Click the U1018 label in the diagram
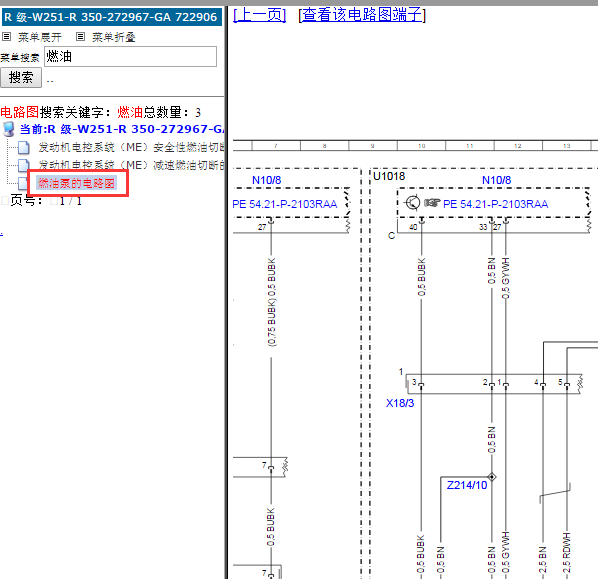Image resolution: width=598 pixels, height=579 pixels. click(x=389, y=176)
